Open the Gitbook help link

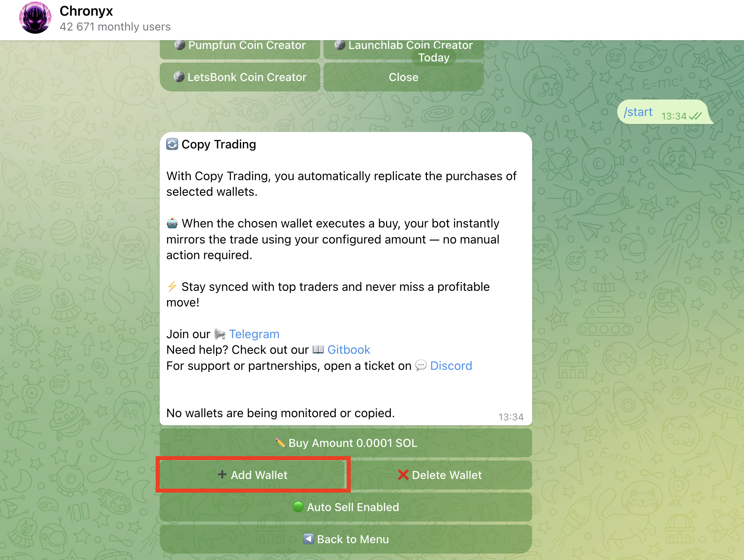[349, 349]
